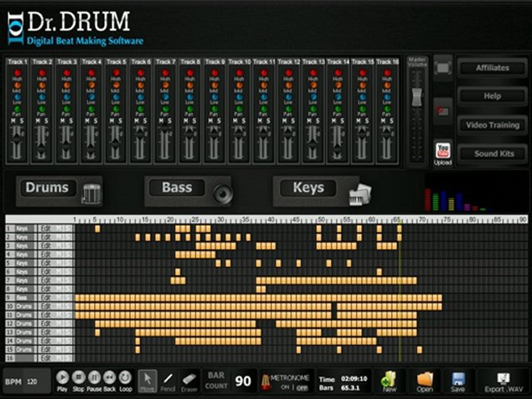Screen dimensions: 532x399
Task: Click the metronome icon
Action: [x=265, y=381]
